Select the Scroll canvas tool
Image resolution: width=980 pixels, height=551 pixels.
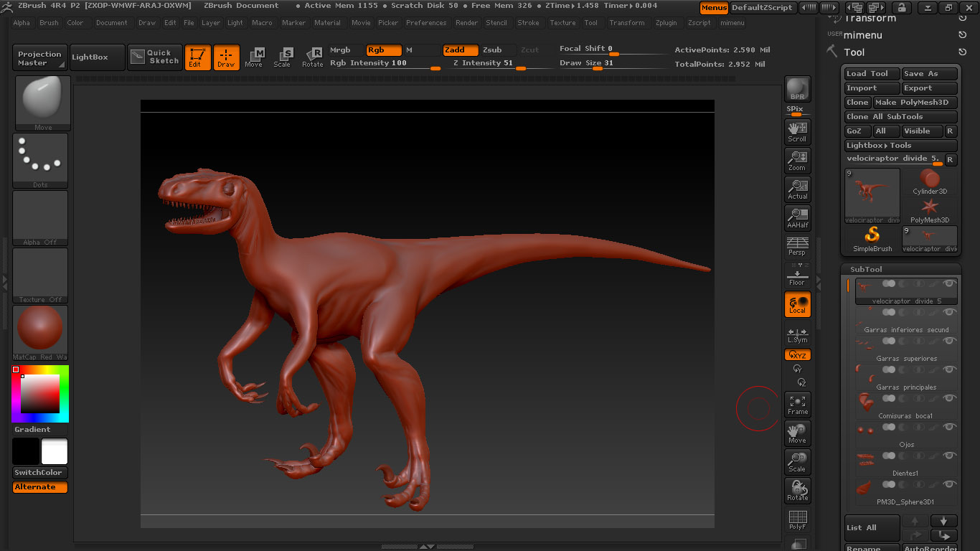797,131
